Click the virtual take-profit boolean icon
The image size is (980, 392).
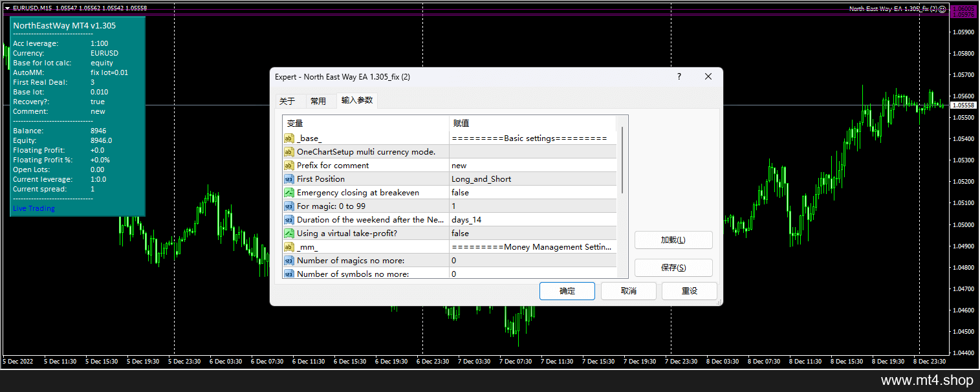pyautogui.click(x=289, y=234)
